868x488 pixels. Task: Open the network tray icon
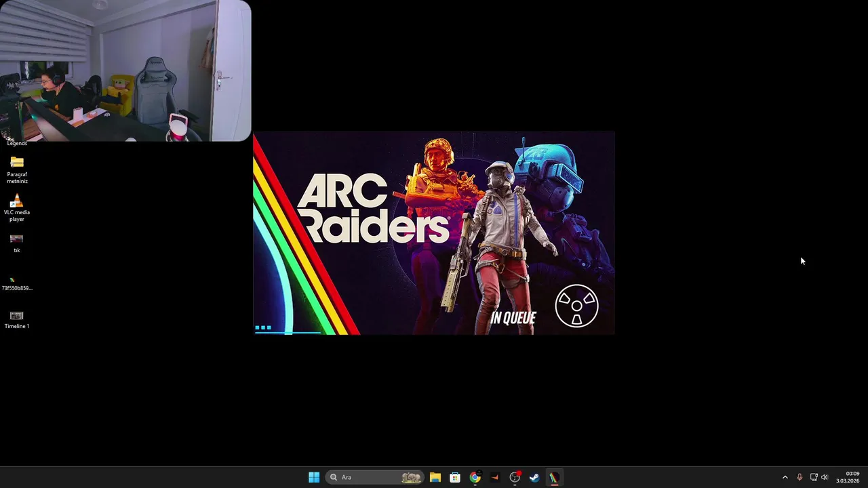point(814,477)
